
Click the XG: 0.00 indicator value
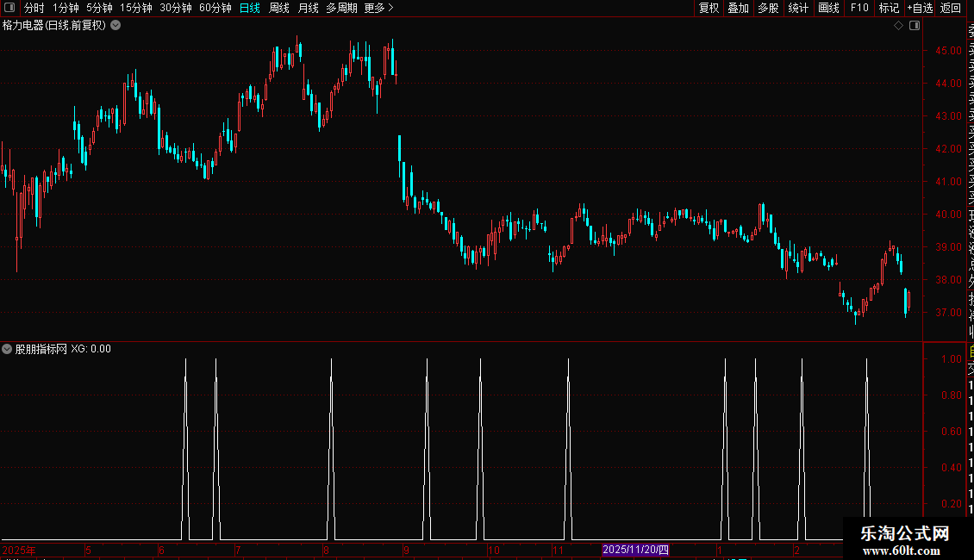91,349
